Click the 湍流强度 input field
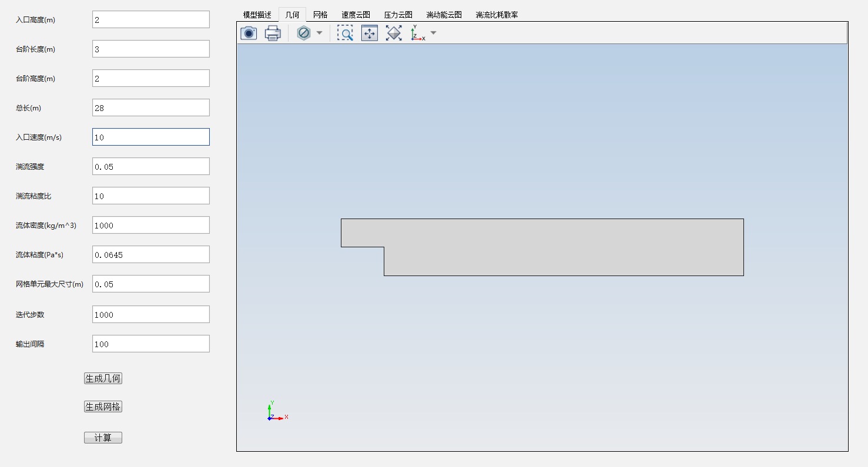 click(x=151, y=166)
